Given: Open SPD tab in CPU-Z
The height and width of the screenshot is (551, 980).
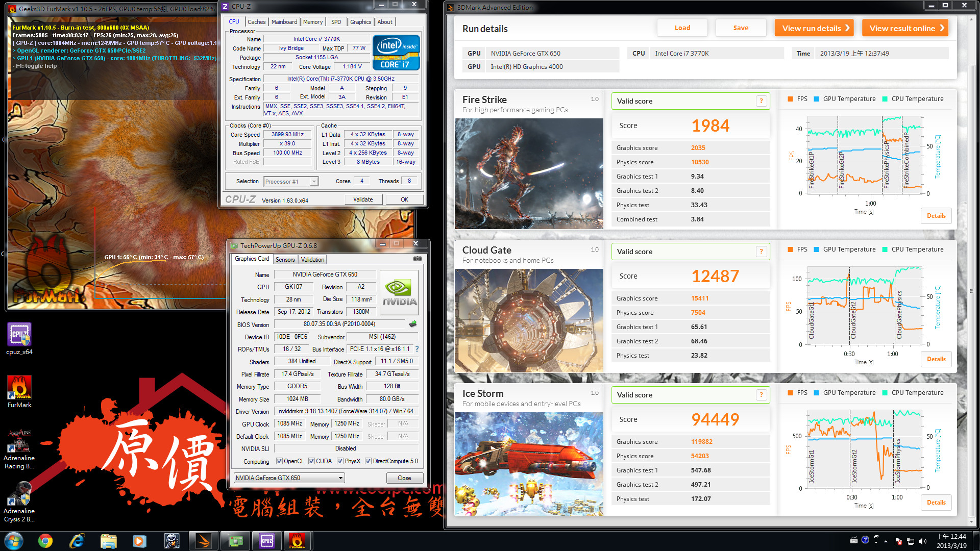Looking at the screenshot, I should 336,22.
